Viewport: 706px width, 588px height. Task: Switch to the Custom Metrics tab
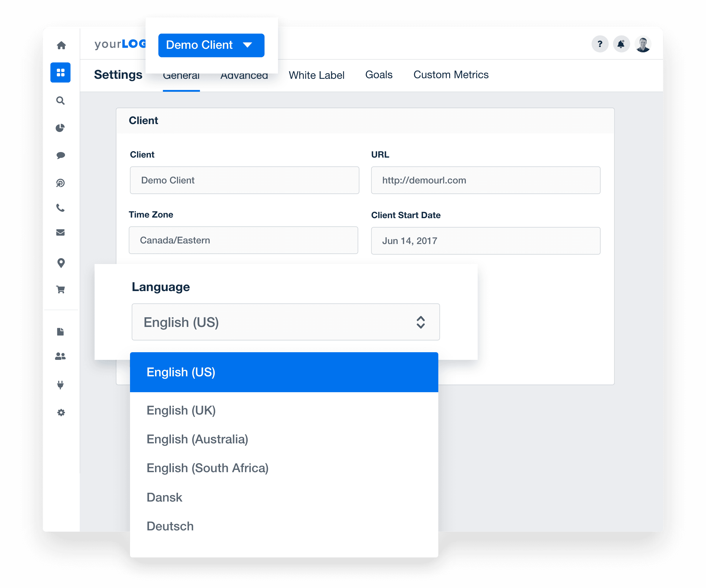(x=451, y=75)
